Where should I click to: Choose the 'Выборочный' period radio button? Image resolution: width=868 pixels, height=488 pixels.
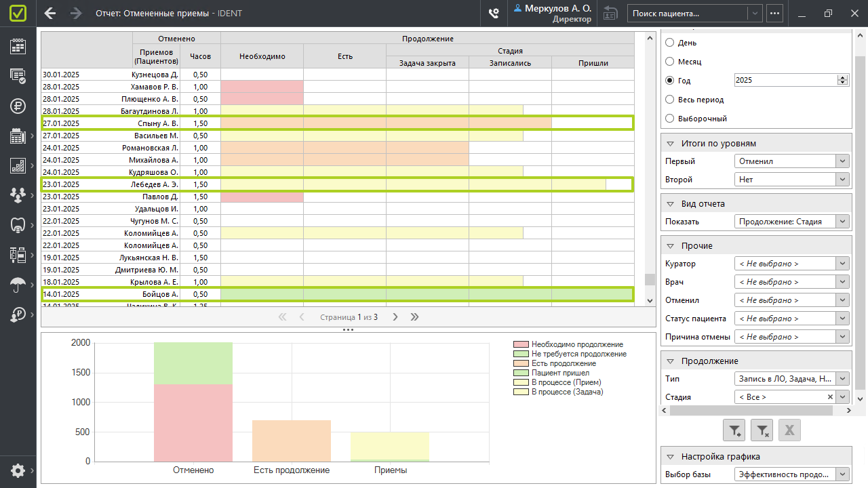point(670,119)
